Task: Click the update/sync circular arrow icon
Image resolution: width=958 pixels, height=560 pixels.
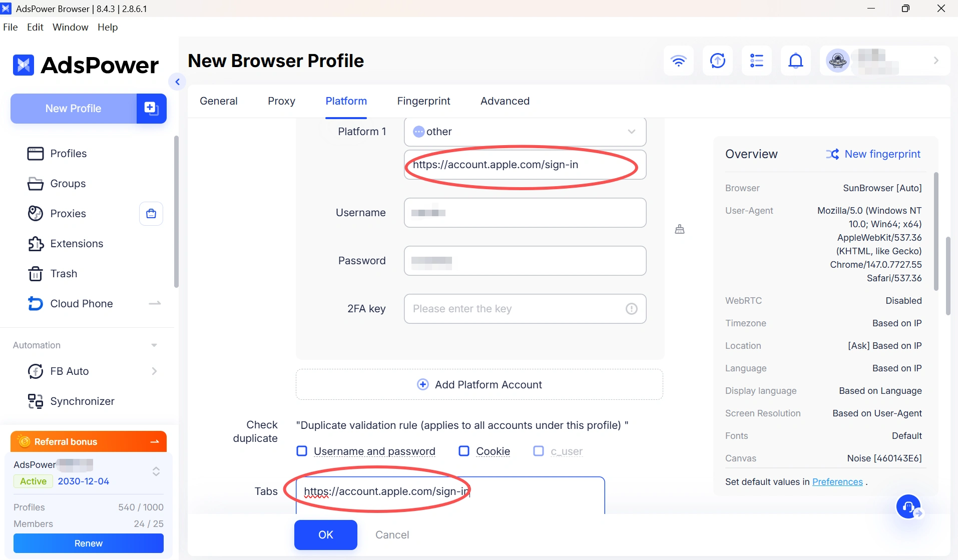Action: point(718,61)
